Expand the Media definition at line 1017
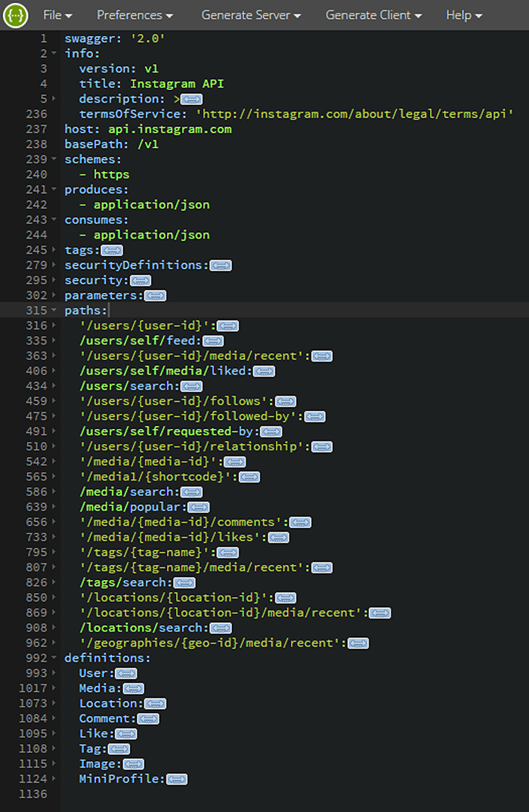529x812 pixels. point(54,688)
